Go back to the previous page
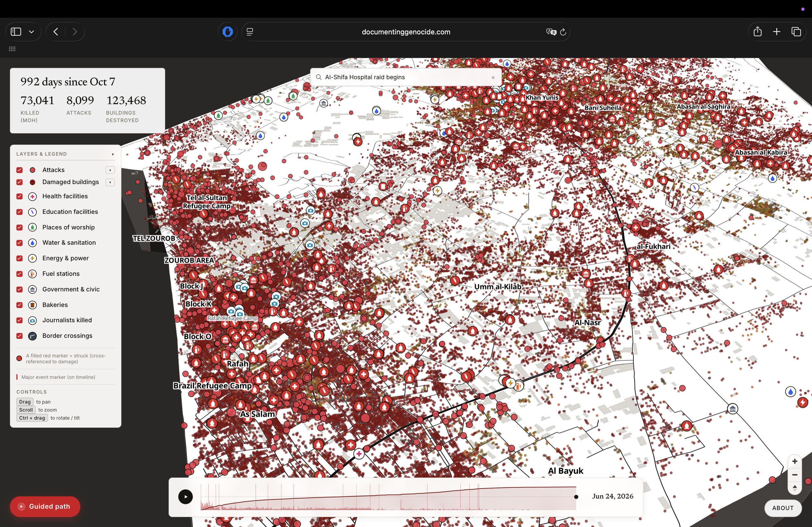Viewport: 812px width, 527px height. 56,32
